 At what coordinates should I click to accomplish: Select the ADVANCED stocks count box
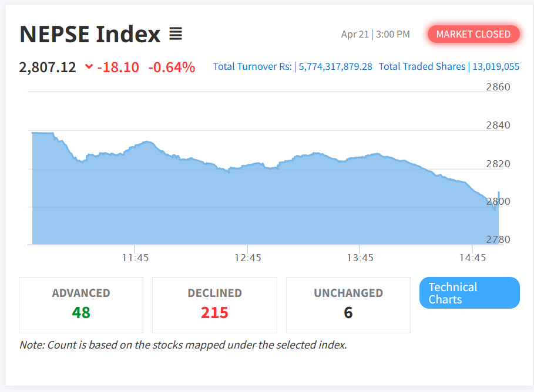click(81, 305)
